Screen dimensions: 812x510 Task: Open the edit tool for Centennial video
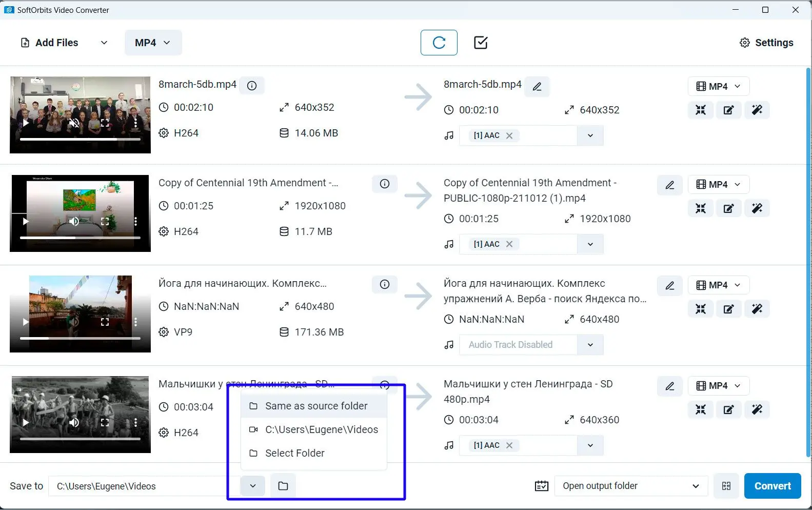[728, 208]
